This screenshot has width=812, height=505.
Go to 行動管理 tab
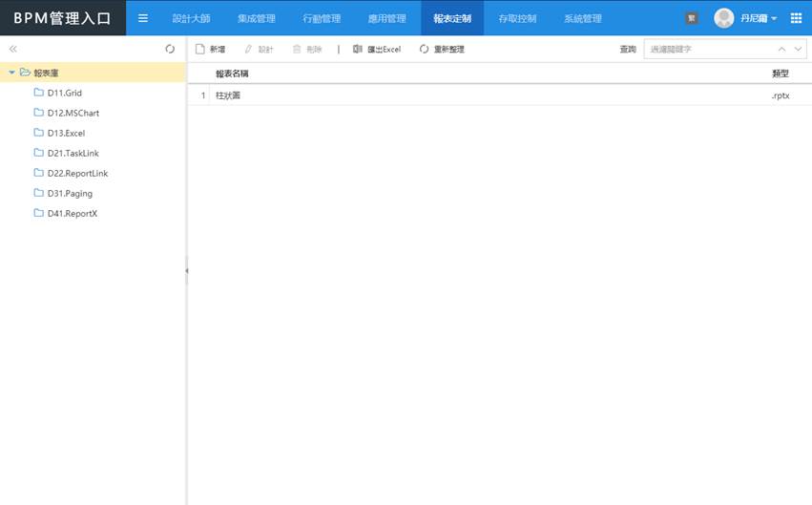[x=322, y=19]
